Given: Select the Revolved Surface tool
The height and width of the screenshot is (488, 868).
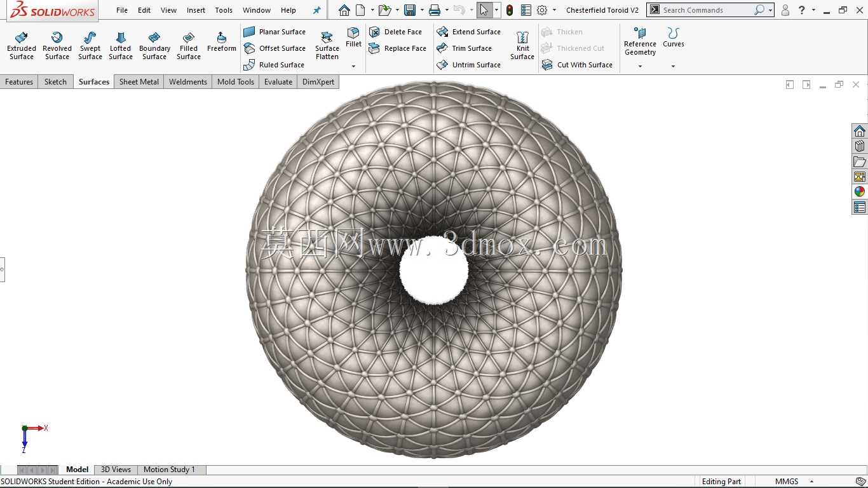Looking at the screenshot, I should [x=57, y=46].
